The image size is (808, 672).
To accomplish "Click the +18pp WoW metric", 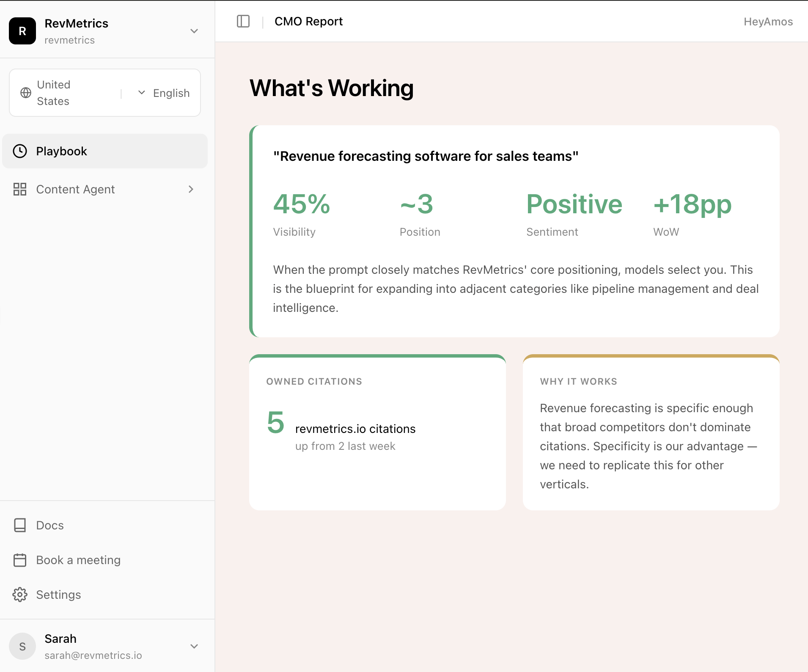I will [x=692, y=214].
